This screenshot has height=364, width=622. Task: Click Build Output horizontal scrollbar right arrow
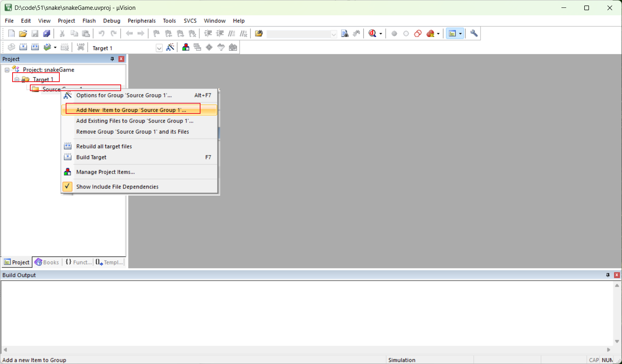coord(609,349)
